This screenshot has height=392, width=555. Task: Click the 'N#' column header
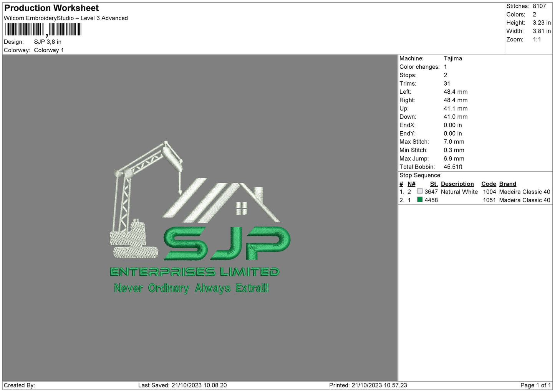(x=411, y=184)
